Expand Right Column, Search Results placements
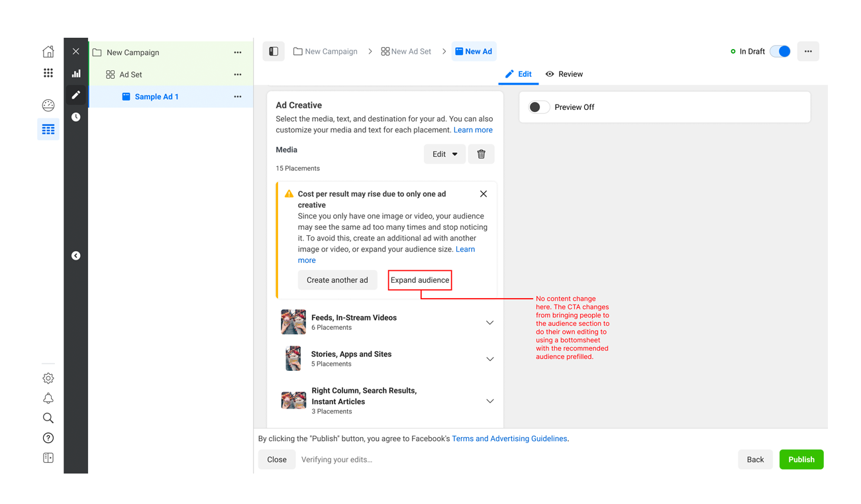This screenshot has height=504, width=861. [489, 401]
